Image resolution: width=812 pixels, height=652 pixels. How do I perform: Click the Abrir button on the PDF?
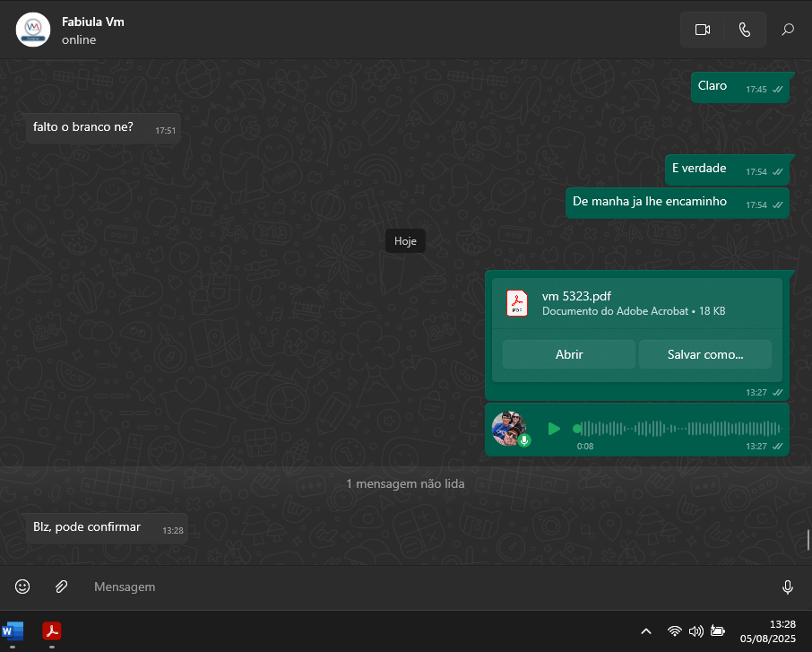[569, 354]
